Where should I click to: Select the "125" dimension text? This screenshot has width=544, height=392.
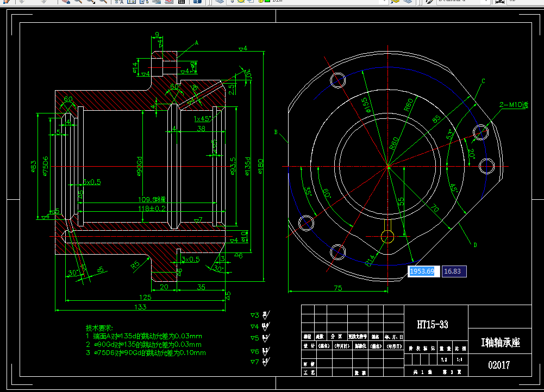pos(145,297)
